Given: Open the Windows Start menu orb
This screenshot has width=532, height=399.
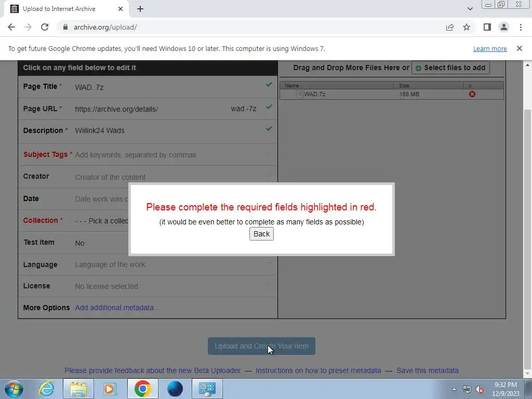Looking at the screenshot, I should 14,389.
